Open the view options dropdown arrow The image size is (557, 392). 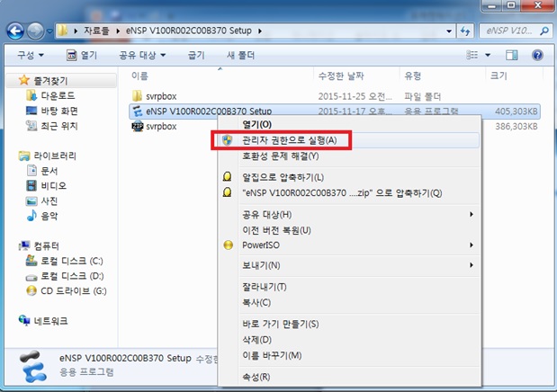(488, 55)
